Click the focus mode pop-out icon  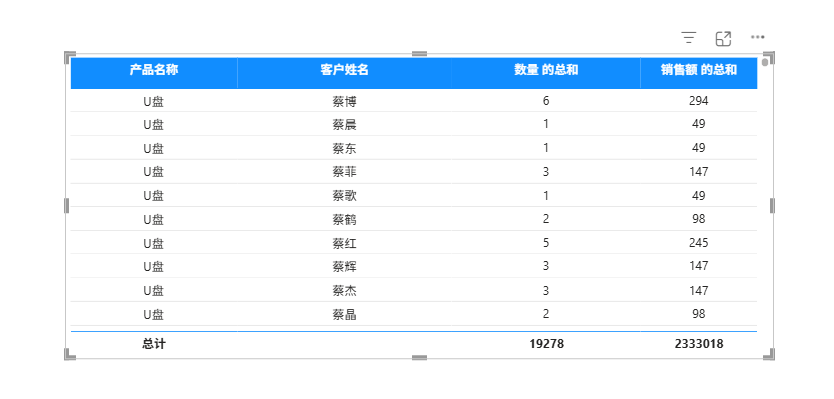click(x=723, y=38)
